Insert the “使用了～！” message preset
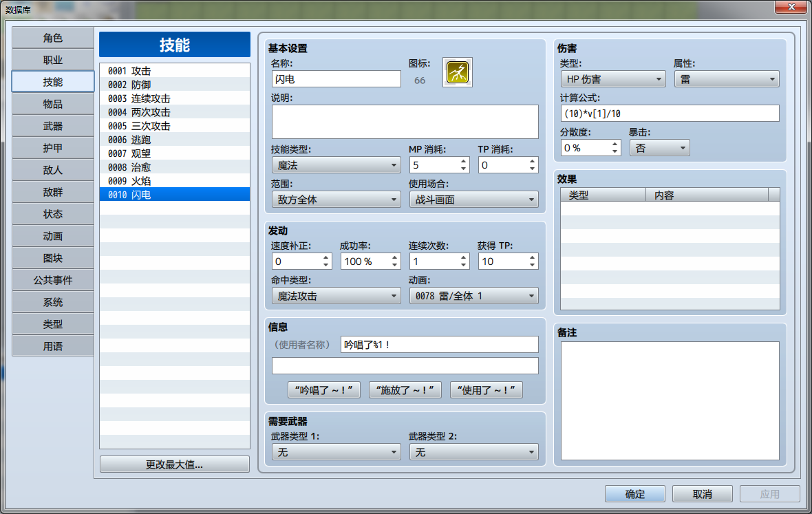812x514 pixels. click(487, 389)
